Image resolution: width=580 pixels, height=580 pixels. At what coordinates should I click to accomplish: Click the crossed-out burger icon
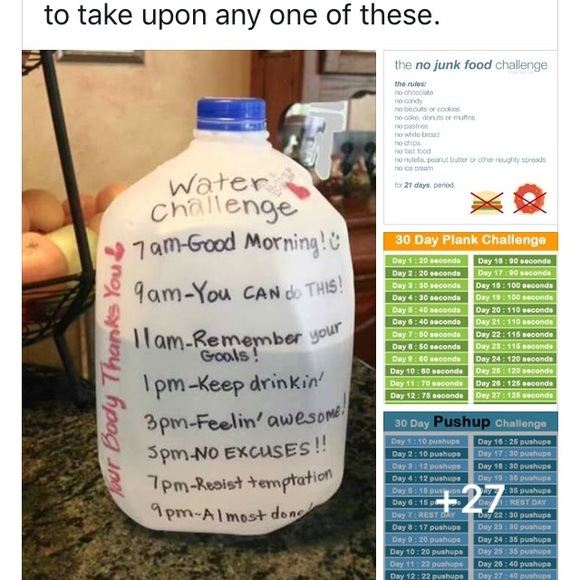click(487, 202)
